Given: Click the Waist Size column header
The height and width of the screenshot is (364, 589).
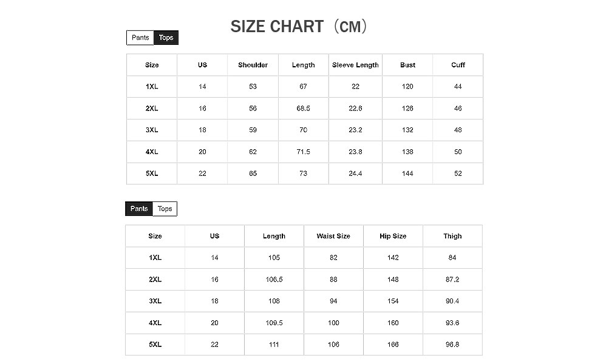Looking at the screenshot, I should click(x=333, y=236).
